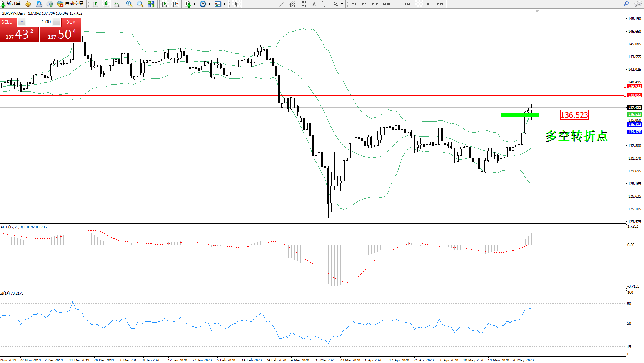The width and height of the screenshot is (644, 363).
Task: Select the W1 timeframe
Action: coord(429,4)
